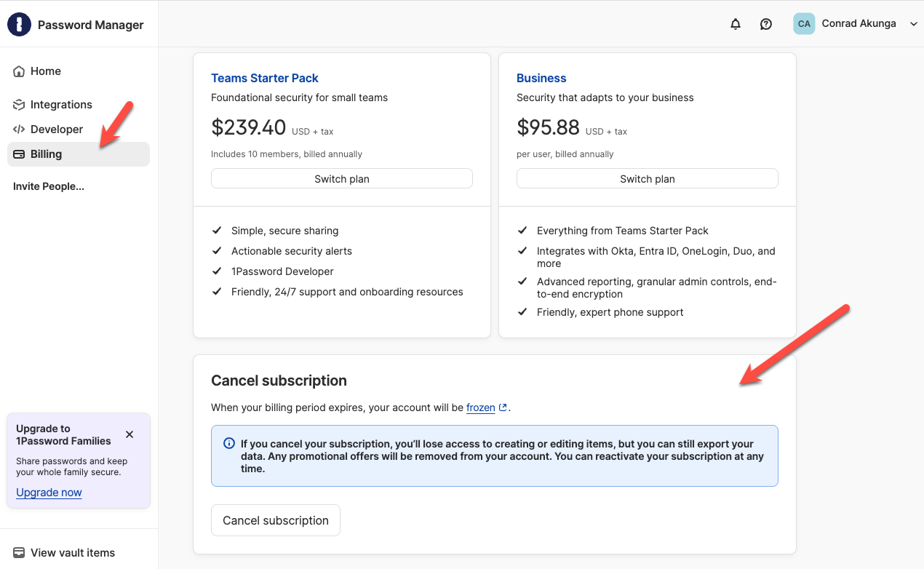Image resolution: width=924 pixels, height=569 pixels.
Task: Switch plan to Business
Action: coord(648,179)
